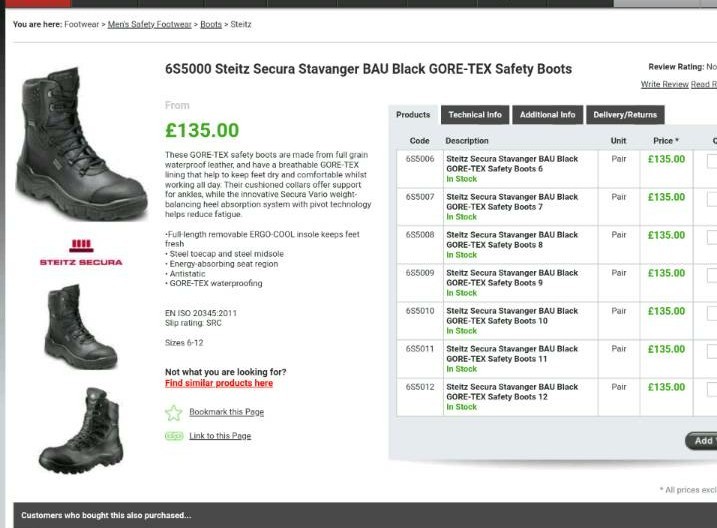Click the Description column header

tap(467, 141)
